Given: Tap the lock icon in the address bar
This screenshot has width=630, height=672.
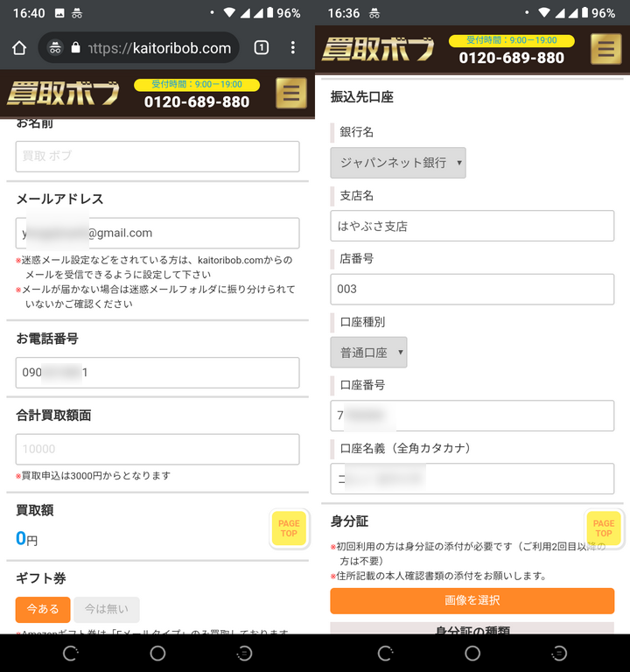Looking at the screenshot, I should tap(75, 47).
